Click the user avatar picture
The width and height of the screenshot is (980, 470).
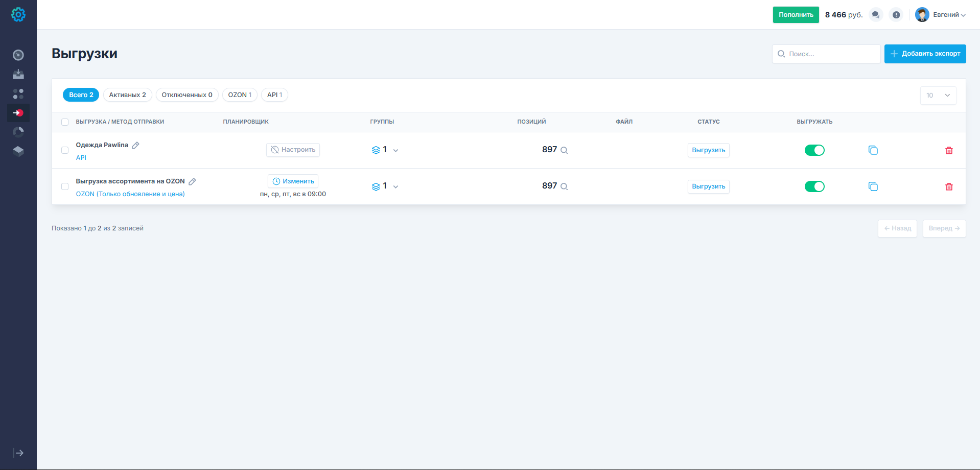[922, 15]
